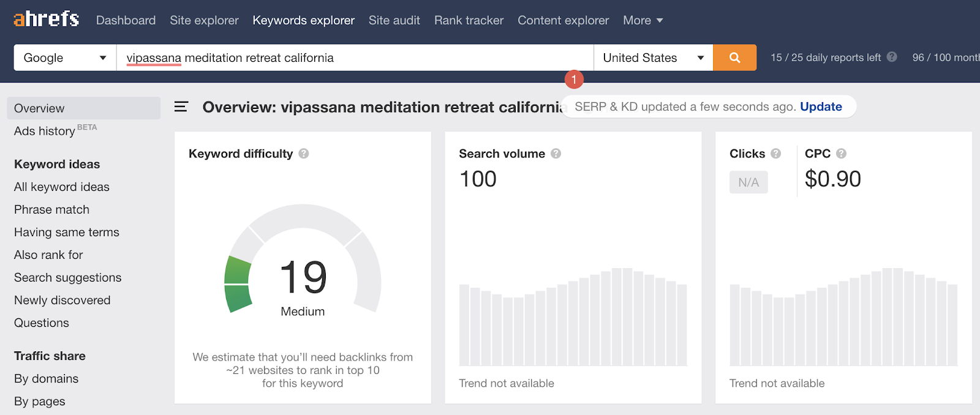Click the search volume trend bar chart
Image resolution: width=980 pixels, height=415 pixels.
click(x=573, y=317)
